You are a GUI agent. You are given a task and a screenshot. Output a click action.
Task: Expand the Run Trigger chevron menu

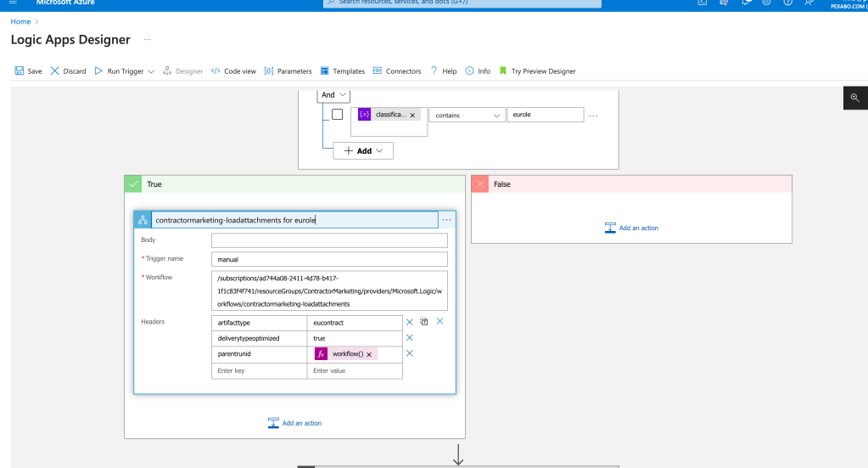pyautogui.click(x=151, y=71)
